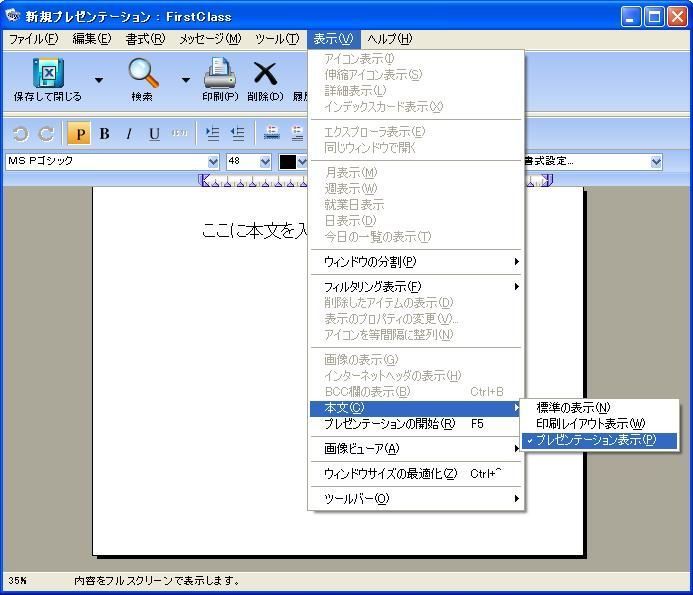Click the 検索 (Search) magnifier icon

point(142,75)
